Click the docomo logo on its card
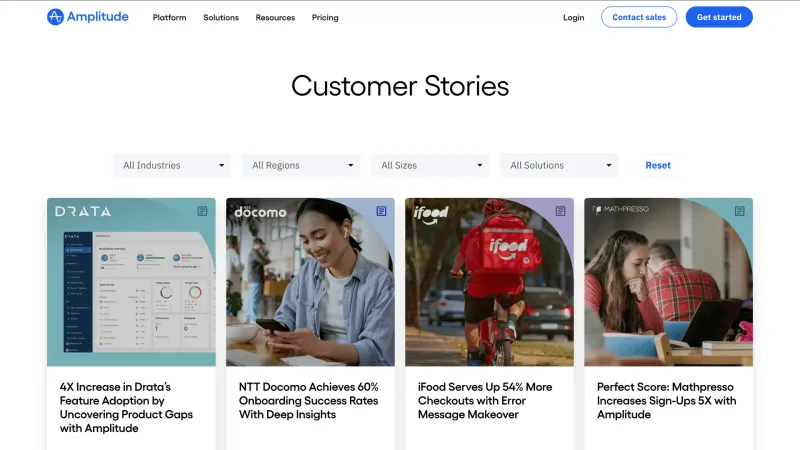The width and height of the screenshot is (800, 450). [x=260, y=212]
